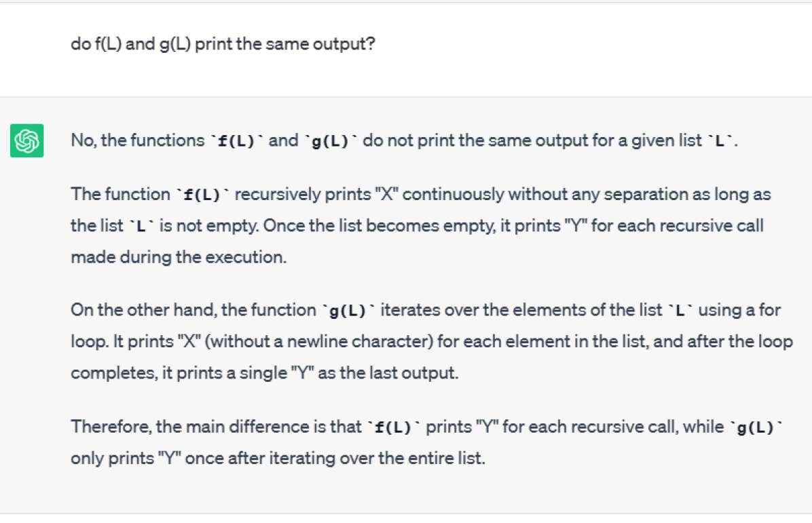Click the f(L) code after "The function"
This screenshot has width=812, height=523.
coord(202,195)
